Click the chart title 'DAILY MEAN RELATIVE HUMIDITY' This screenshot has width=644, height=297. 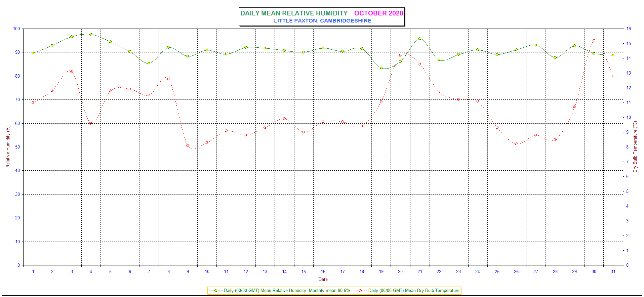[x=294, y=13]
